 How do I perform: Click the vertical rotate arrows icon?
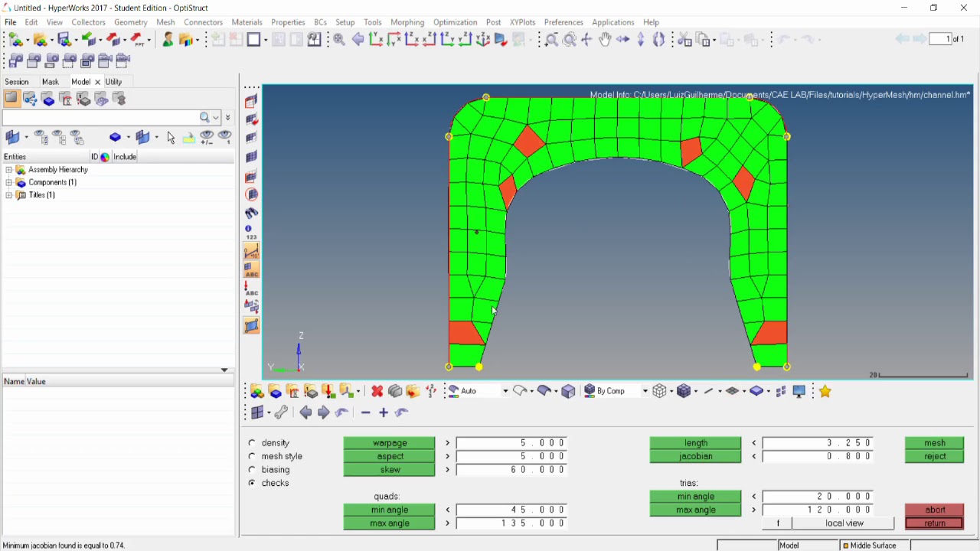[641, 40]
